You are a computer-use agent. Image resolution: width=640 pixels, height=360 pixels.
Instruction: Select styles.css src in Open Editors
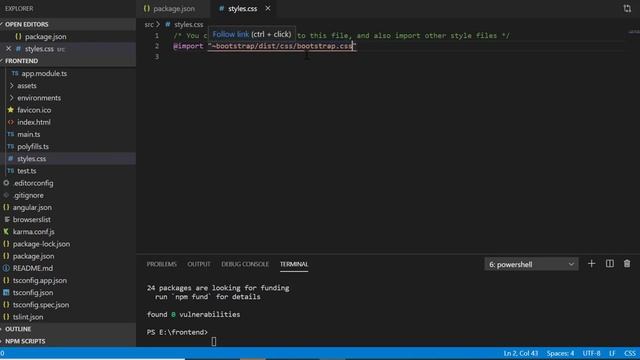point(44,49)
